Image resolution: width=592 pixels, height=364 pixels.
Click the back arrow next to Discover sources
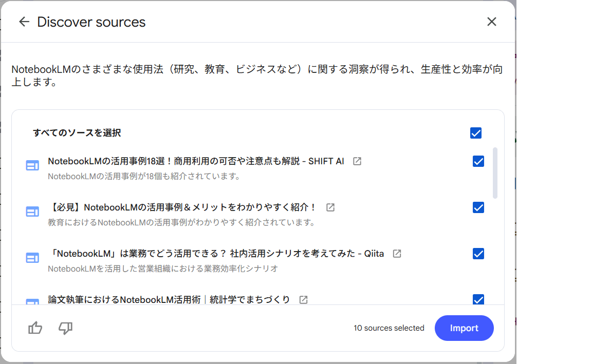pos(24,22)
